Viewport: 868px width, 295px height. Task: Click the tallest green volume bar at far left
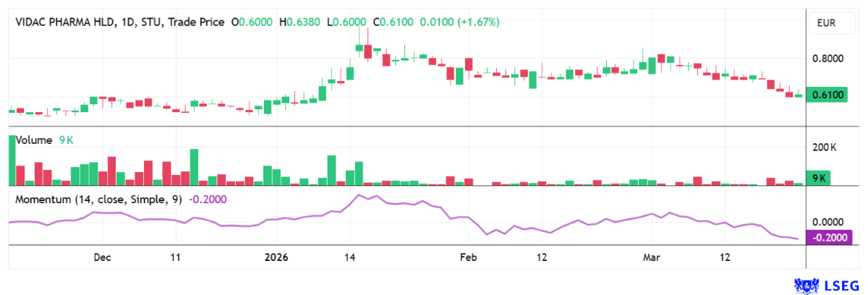coord(12,160)
